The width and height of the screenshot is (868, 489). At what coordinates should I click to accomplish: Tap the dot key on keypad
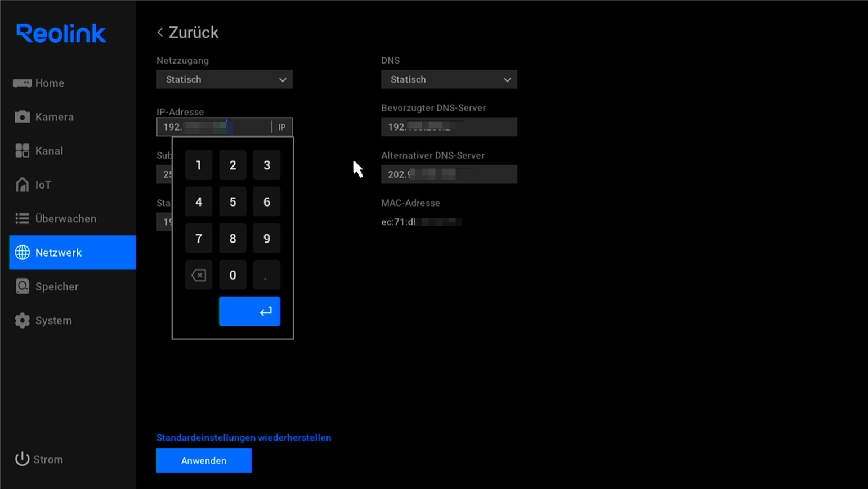point(267,275)
